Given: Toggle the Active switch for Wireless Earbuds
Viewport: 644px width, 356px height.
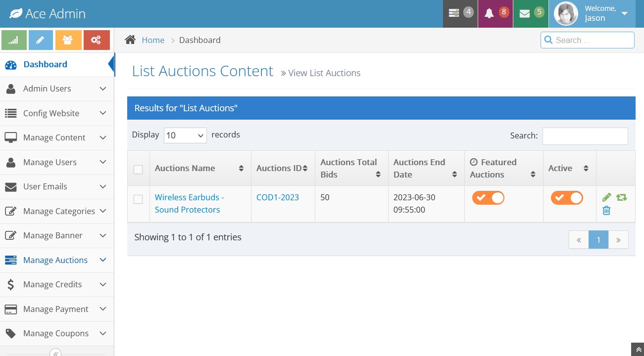Looking at the screenshot, I should (567, 198).
